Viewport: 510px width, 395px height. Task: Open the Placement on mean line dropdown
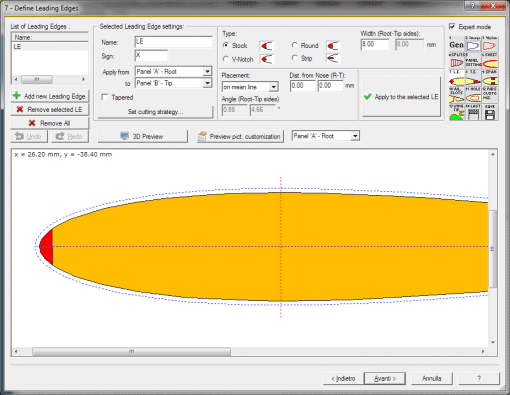(x=274, y=87)
